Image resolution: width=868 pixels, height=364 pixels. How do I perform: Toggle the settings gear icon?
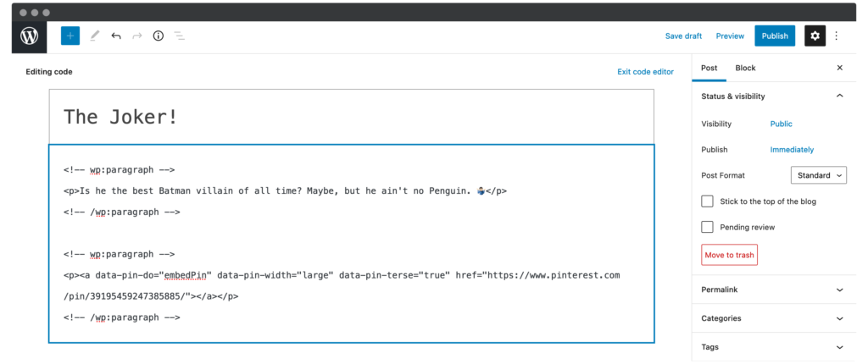pyautogui.click(x=815, y=36)
